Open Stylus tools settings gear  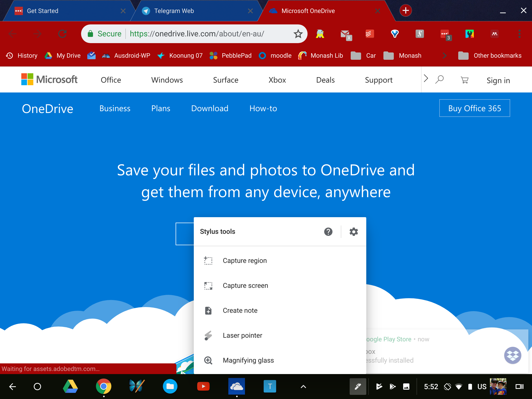click(354, 231)
